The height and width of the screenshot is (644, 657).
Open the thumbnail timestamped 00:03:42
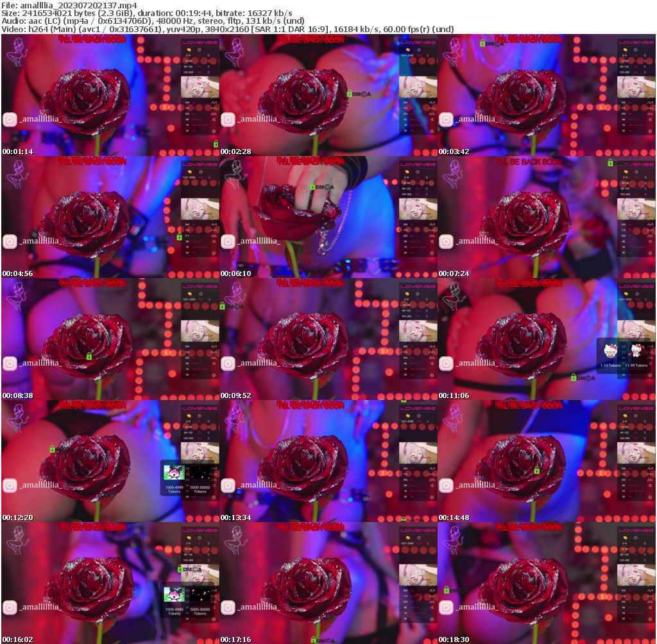[x=547, y=95]
